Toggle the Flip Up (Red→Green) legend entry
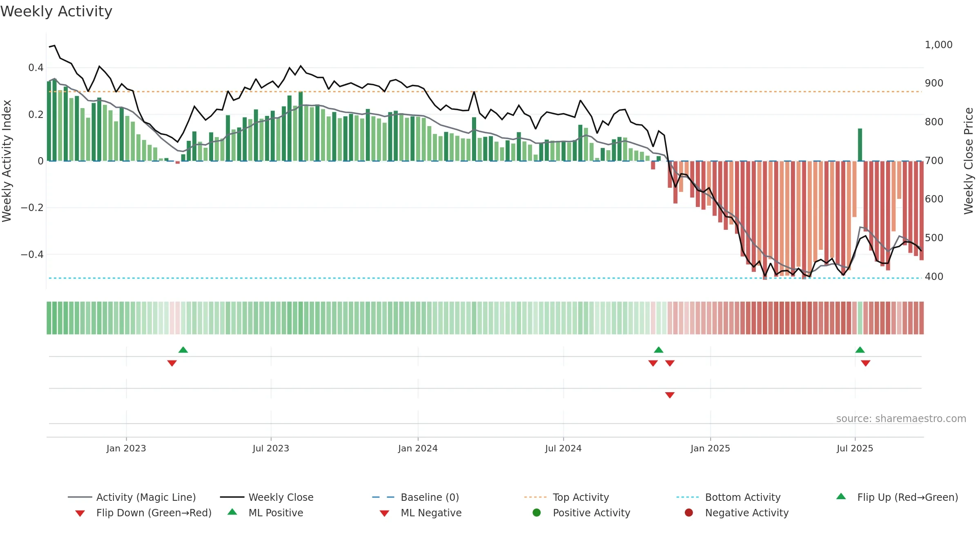The height and width of the screenshot is (551, 980). tap(897, 497)
